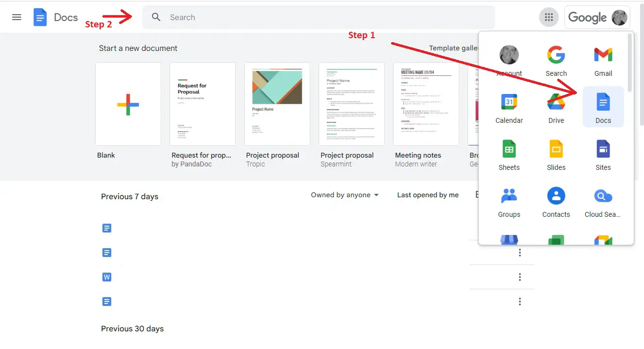Click the Last opened by me sort option
Viewport: 644px width, 349px height.
coord(428,195)
